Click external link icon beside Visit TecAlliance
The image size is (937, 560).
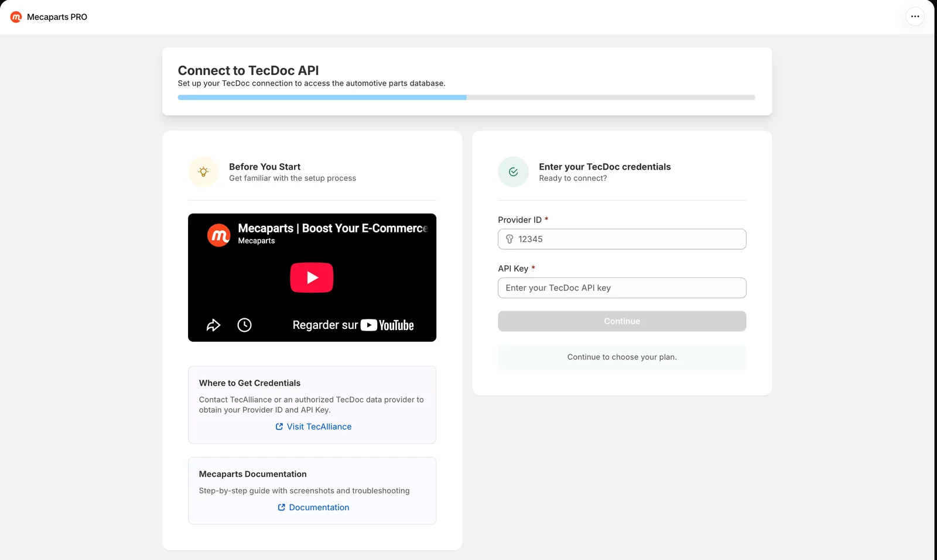pos(279,427)
